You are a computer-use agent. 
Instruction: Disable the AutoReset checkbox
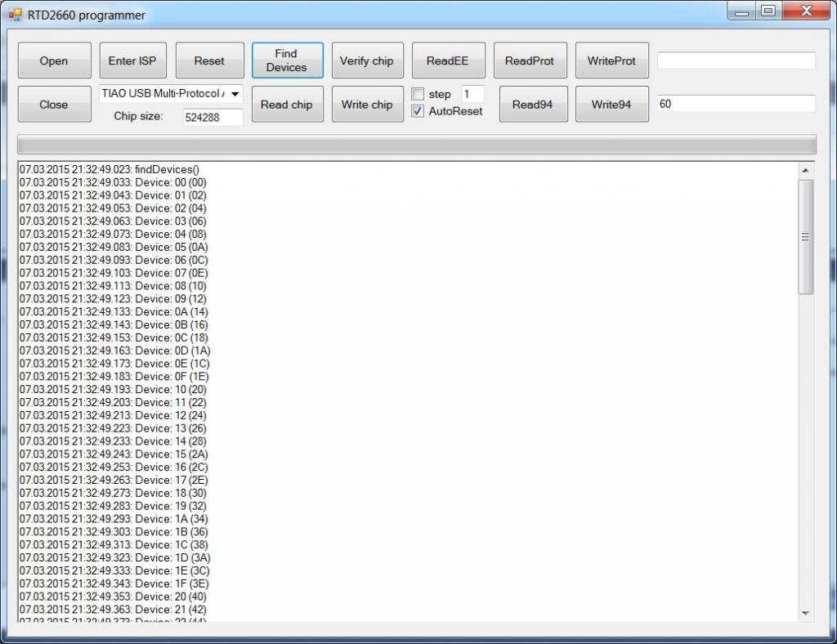(x=418, y=111)
